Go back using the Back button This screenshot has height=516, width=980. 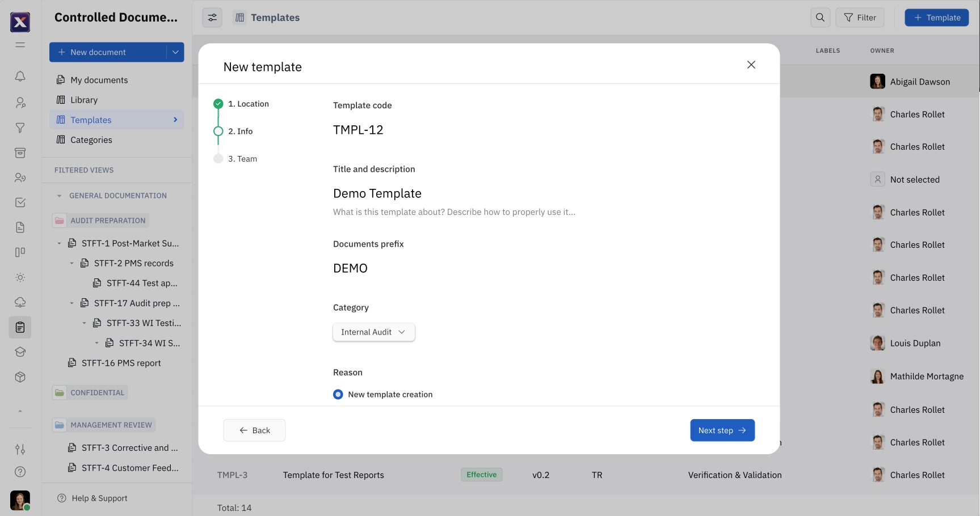254,430
